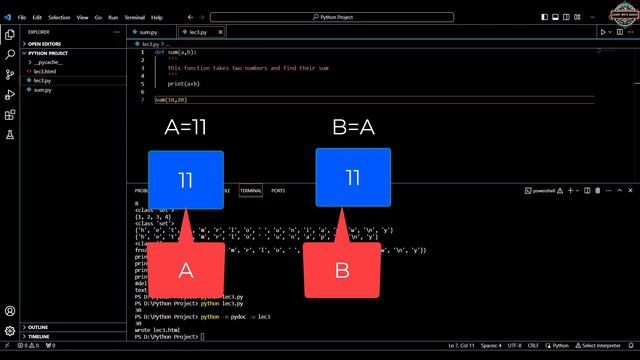Toggle the secondary side bar layout
This screenshot has height=360, width=640.
tap(566, 17)
